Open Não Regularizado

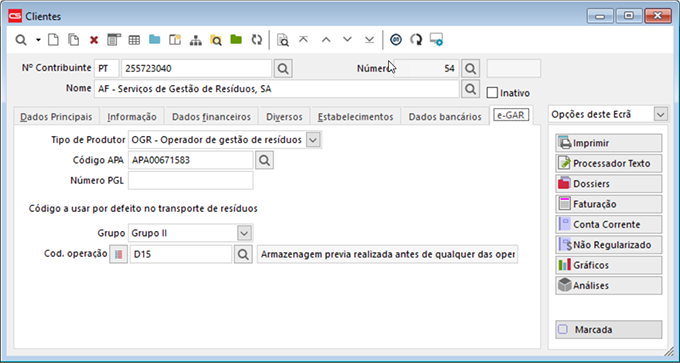point(608,245)
